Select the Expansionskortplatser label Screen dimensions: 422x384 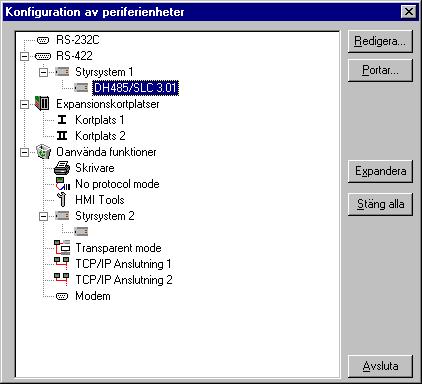pyautogui.click(x=108, y=104)
